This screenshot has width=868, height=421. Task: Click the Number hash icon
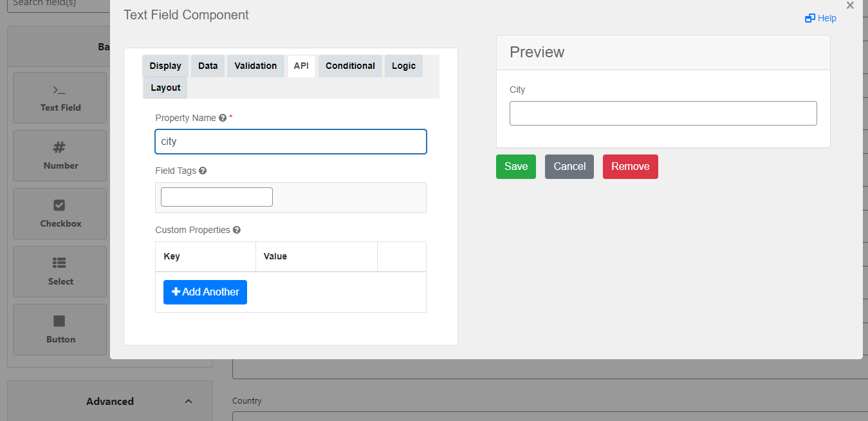(59, 148)
